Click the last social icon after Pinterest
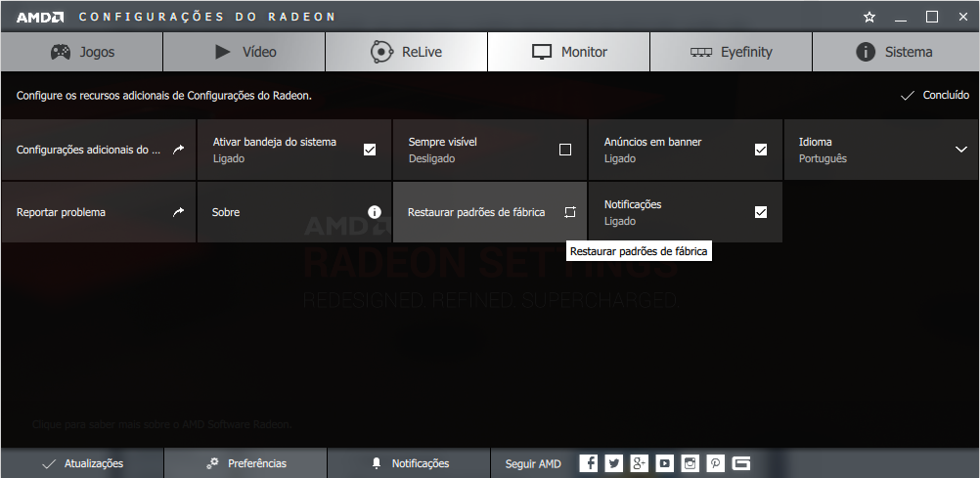980x478 pixels. point(741,463)
